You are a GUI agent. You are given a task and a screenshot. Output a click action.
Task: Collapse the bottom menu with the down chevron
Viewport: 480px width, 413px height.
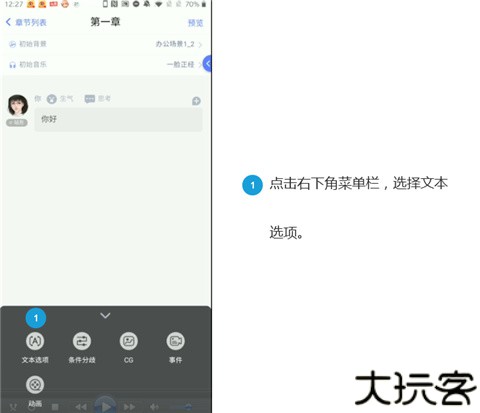tap(105, 315)
